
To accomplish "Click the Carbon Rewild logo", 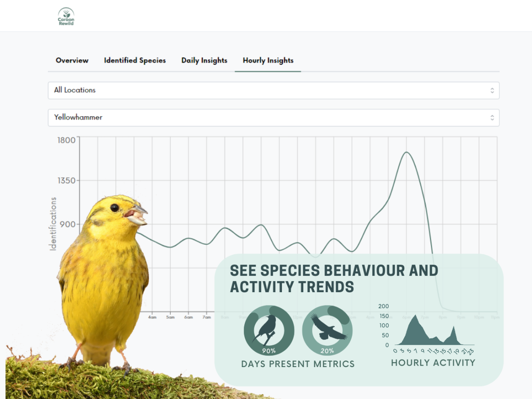I will point(66,16).
